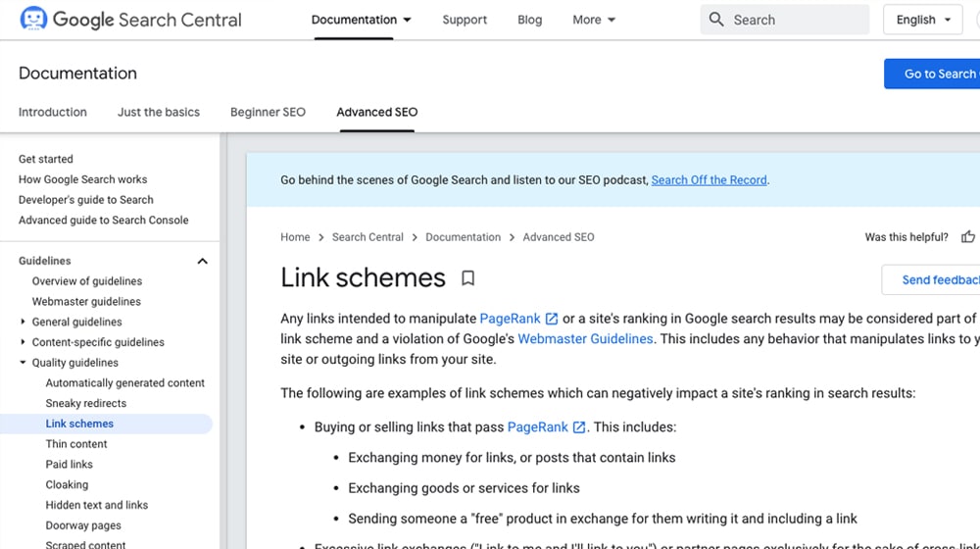Open Cloaking page in sidebar

(x=67, y=484)
